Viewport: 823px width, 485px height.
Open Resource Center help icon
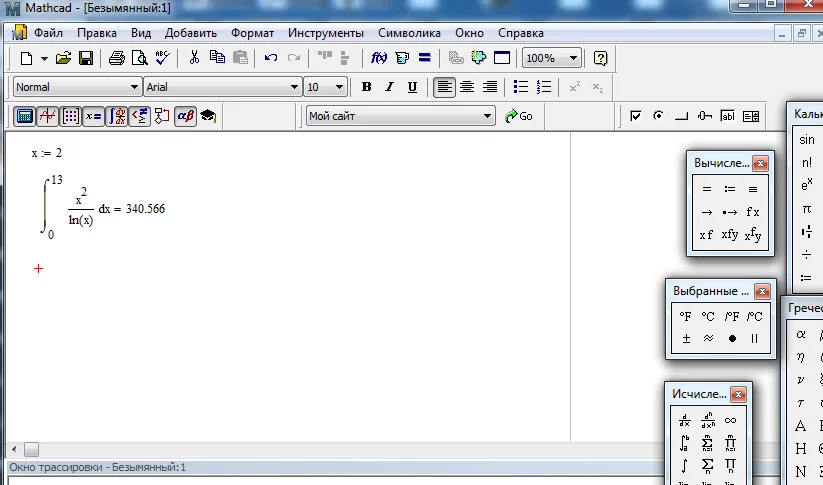point(600,58)
